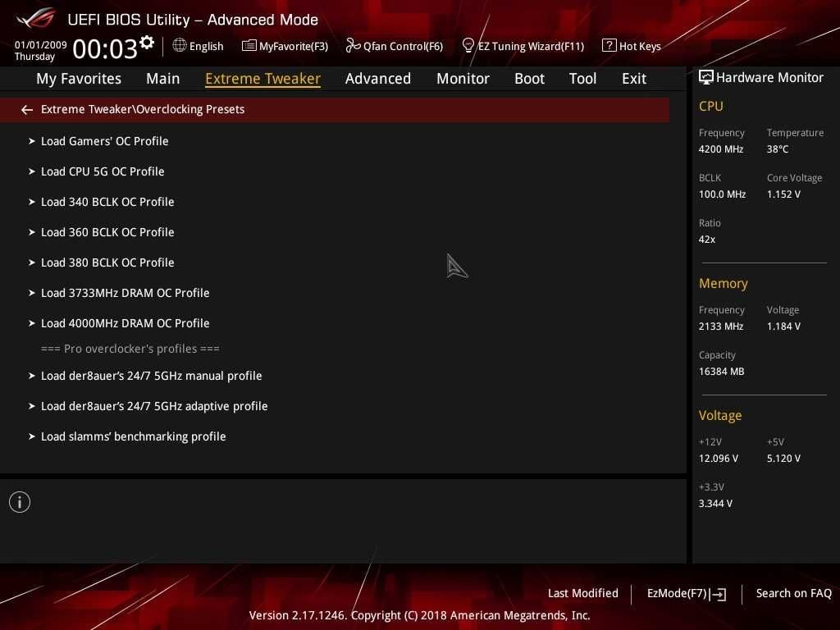Click the globe language icon
Screen dimensions: 840x630
180,46
